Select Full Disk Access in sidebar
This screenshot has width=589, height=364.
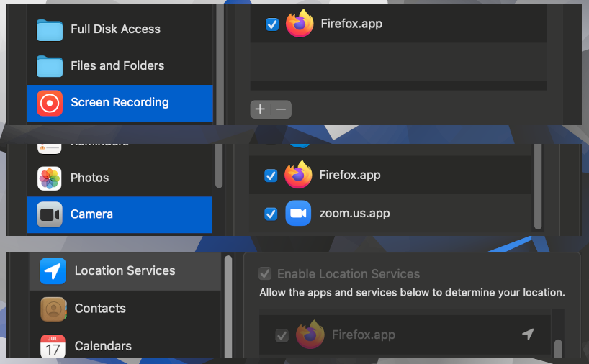(x=120, y=29)
